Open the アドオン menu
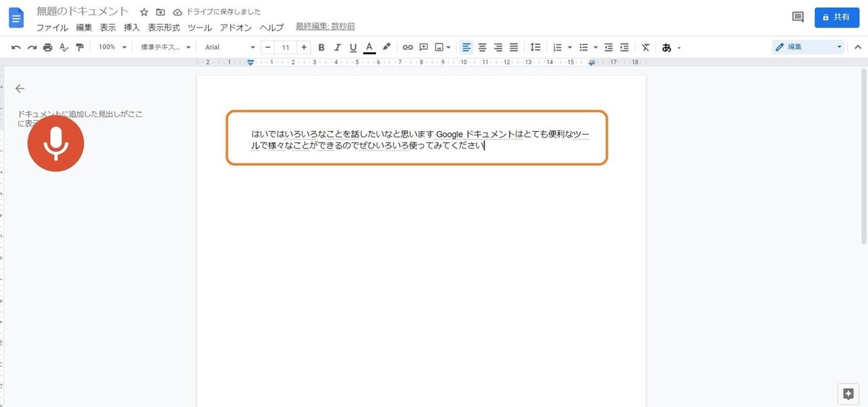This screenshot has width=868, height=407. click(236, 28)
